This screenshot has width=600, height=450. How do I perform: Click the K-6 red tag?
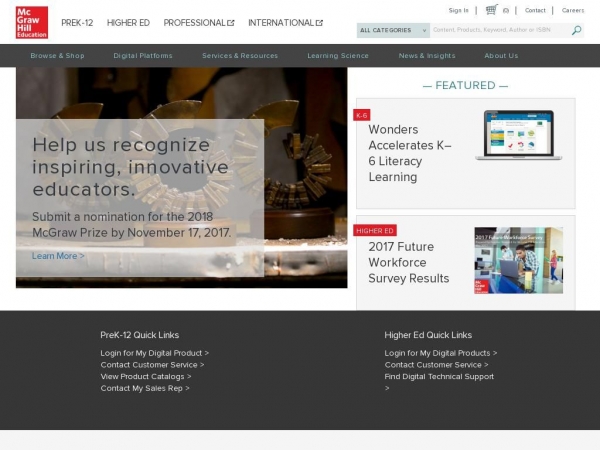pos(362,115)
